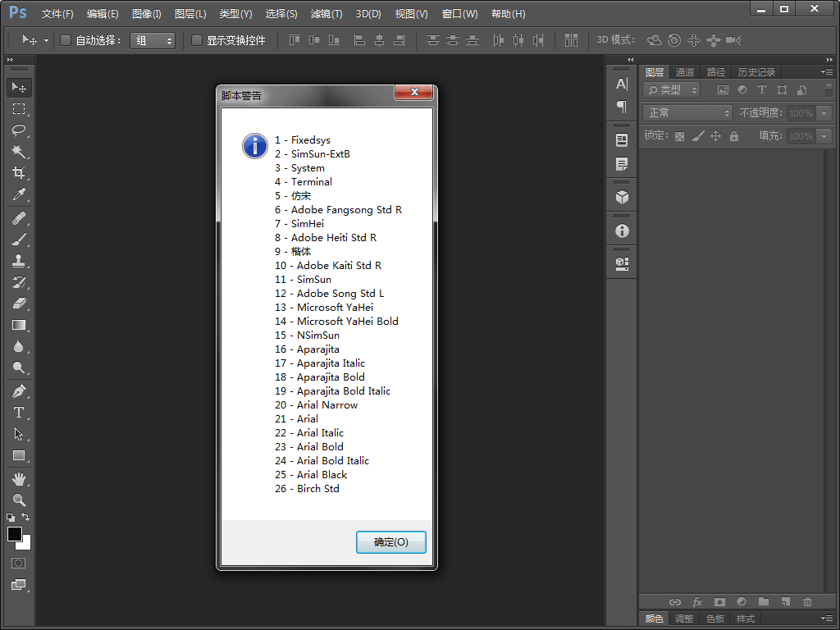Select the Healing Brush tool
The image size is (840, 630).
click(19, 218)
